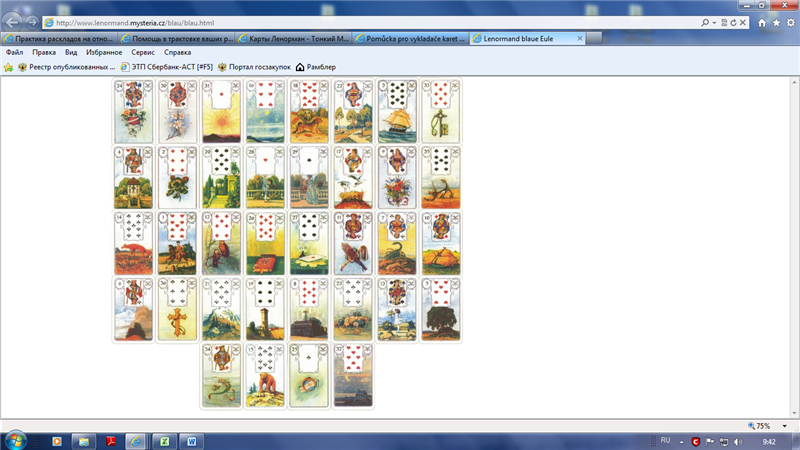Open the Windows Start orb

tap(15, 440)
